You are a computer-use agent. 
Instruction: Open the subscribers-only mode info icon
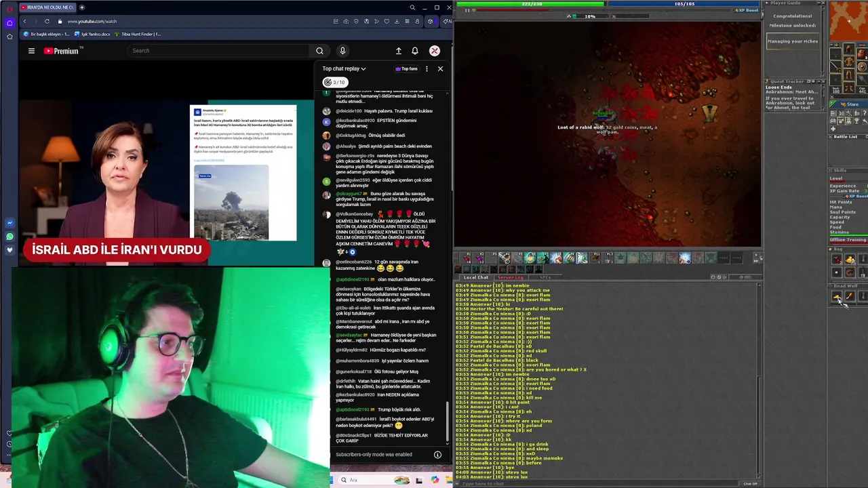point(437,455)
